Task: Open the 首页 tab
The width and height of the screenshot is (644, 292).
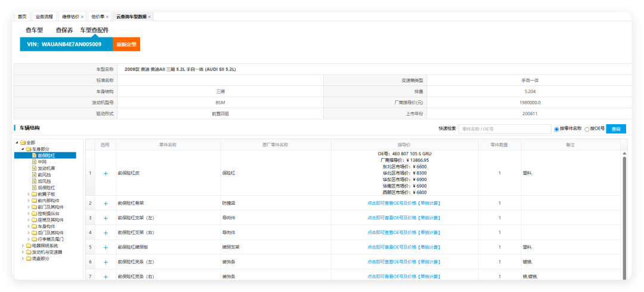Action: coord(22,17)
